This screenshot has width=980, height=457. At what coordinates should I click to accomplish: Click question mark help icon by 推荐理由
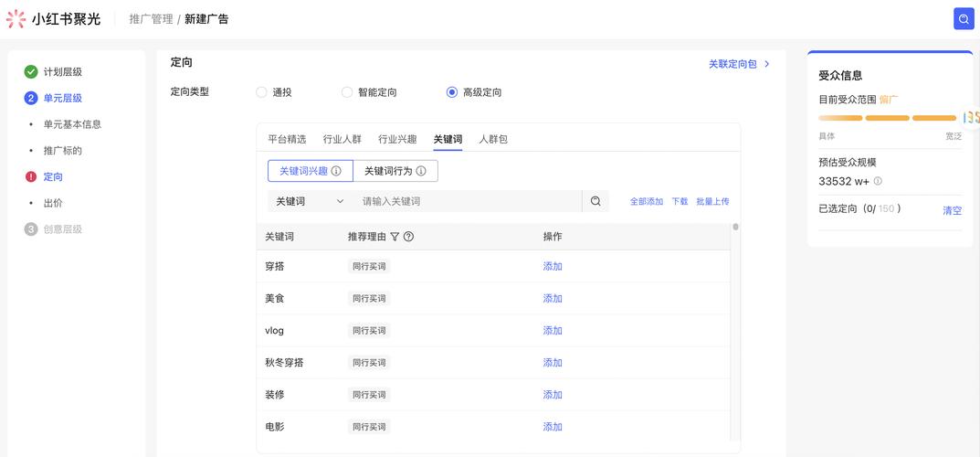point(409,237)
